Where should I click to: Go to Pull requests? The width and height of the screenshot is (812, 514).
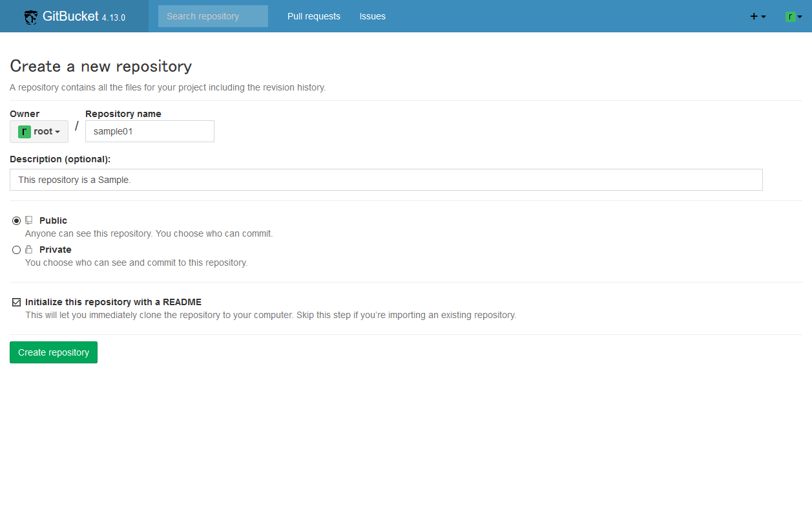click(314, 16)
